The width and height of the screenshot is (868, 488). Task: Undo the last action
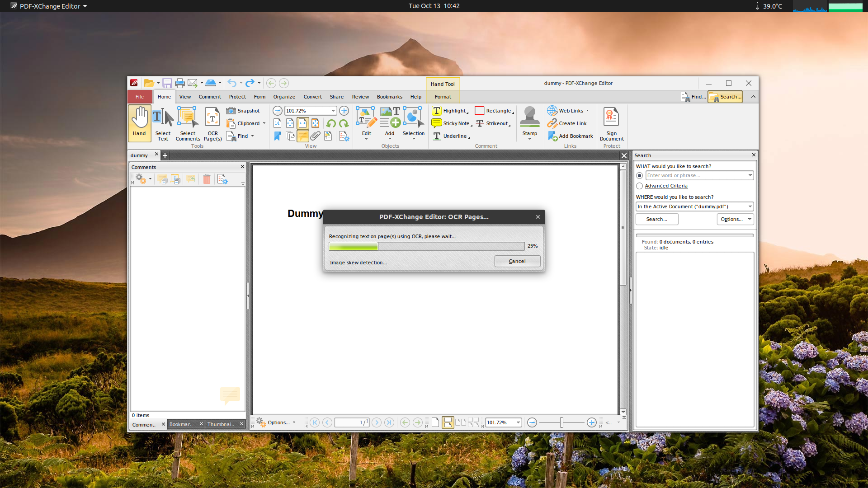pos(232,83)
